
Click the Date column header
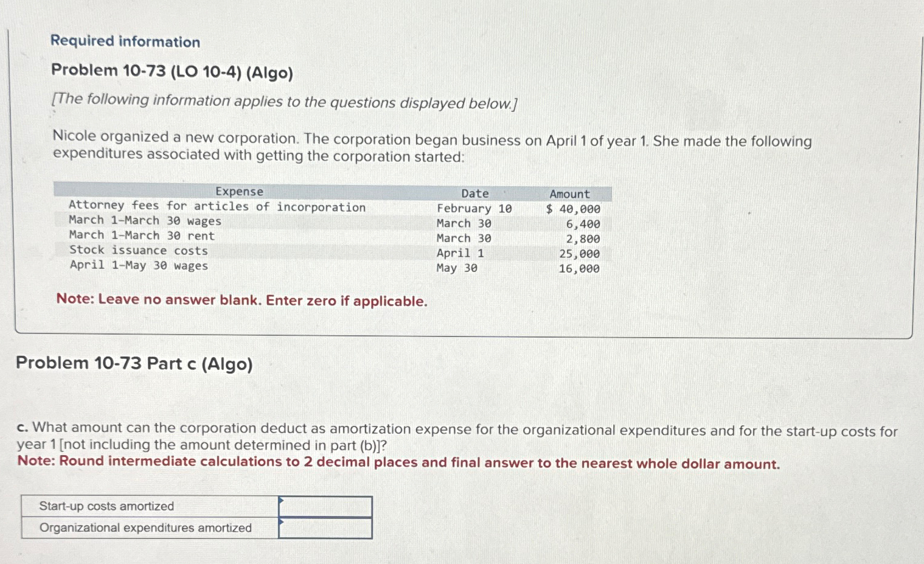(x=474, y=193)
